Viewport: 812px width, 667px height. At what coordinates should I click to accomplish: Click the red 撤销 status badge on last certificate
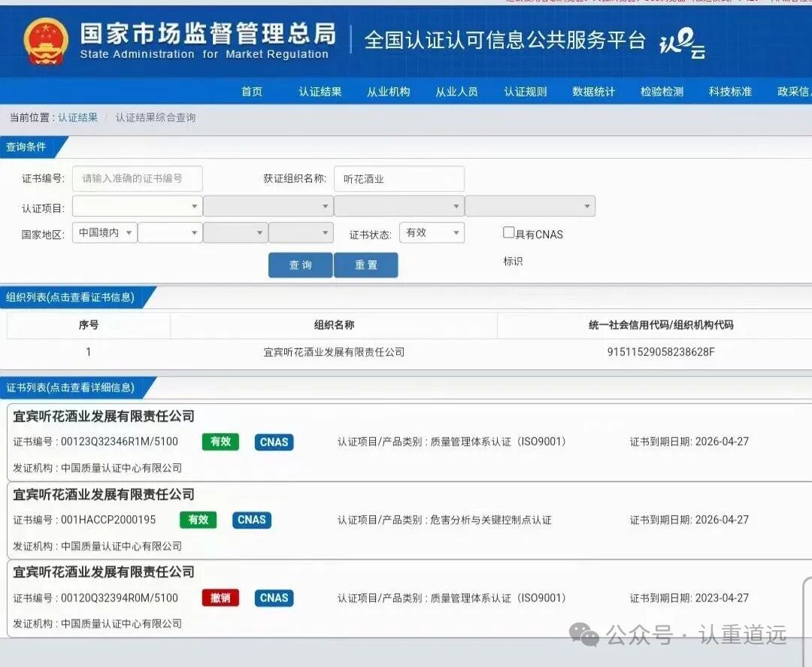click(x=220, y=598)
